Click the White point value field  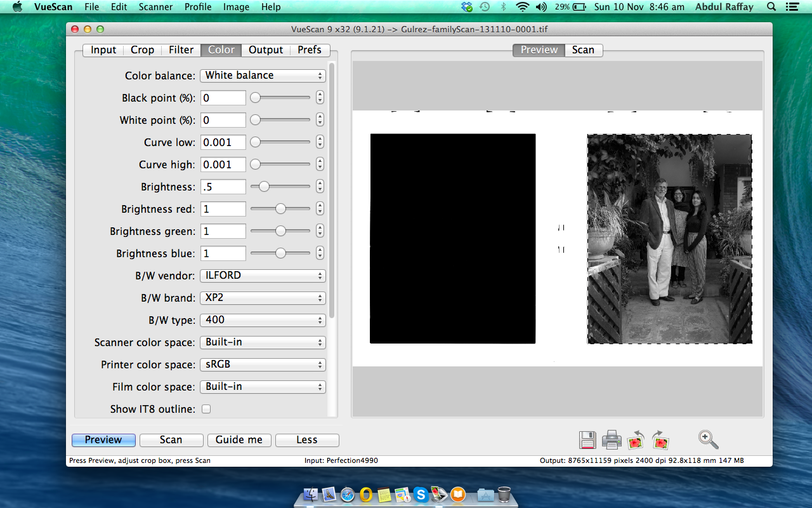pyautogui.click(x=223, y=120)
